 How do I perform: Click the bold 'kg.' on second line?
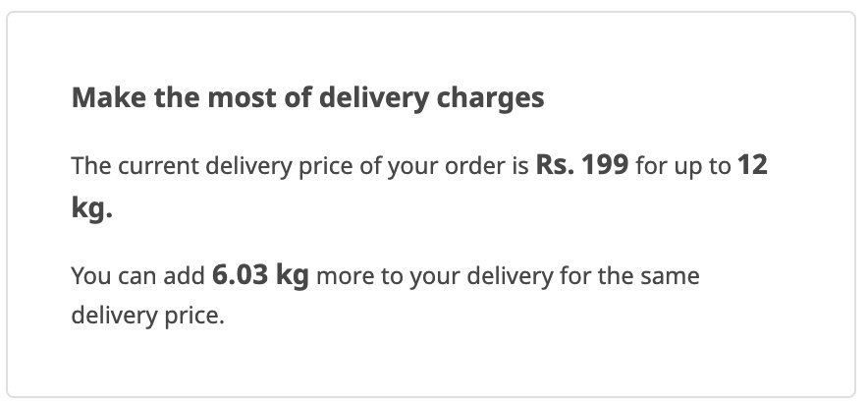click(x=92, y=208)
